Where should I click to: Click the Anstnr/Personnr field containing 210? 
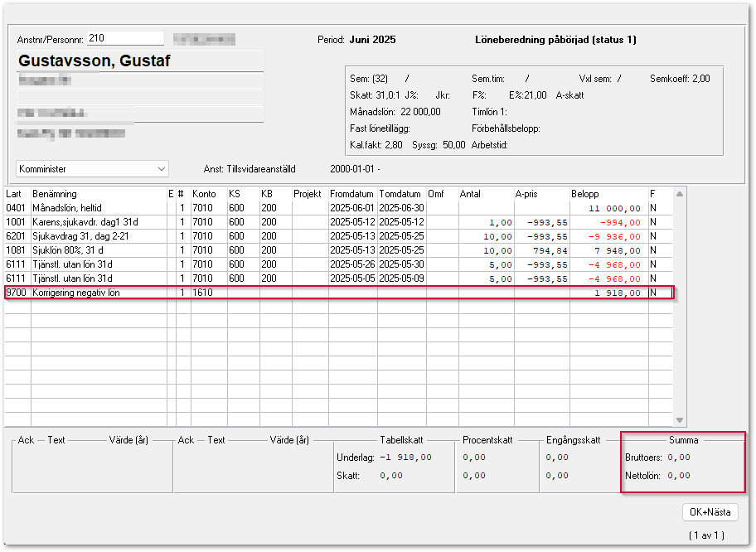pyautogui.click(x=124, y=38)
